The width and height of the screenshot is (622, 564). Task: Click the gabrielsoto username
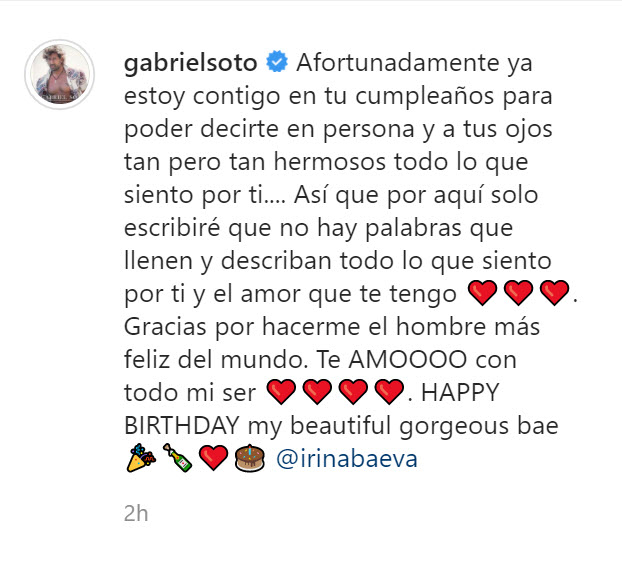[190, 63]
